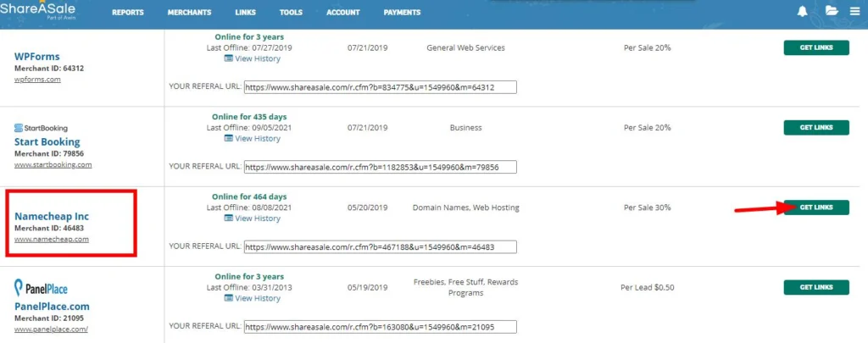View History for Start Booking
Image resolution: width=868 pixels, height=343 pixels.
pyautogui.click(x=253, y=138)
